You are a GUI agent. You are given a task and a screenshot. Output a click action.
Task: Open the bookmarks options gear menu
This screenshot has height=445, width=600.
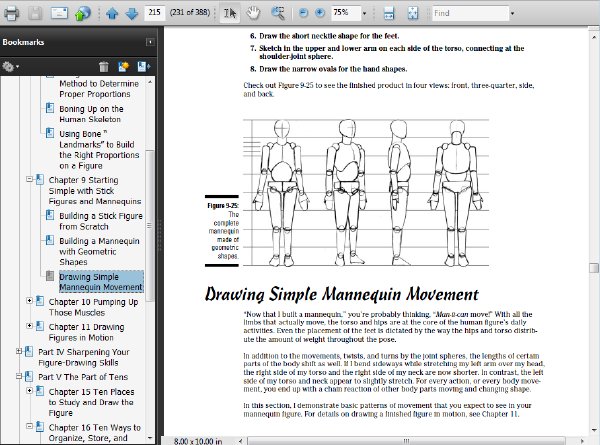click(10, 67)
